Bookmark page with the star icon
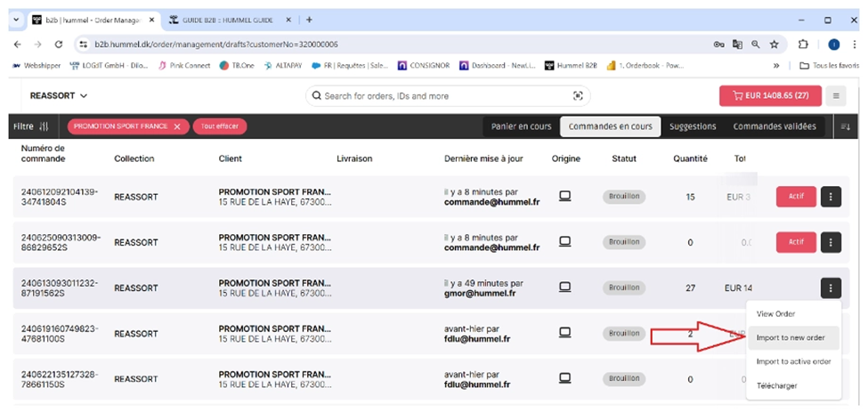The image size is (868, 413). (x=775, y=44)
